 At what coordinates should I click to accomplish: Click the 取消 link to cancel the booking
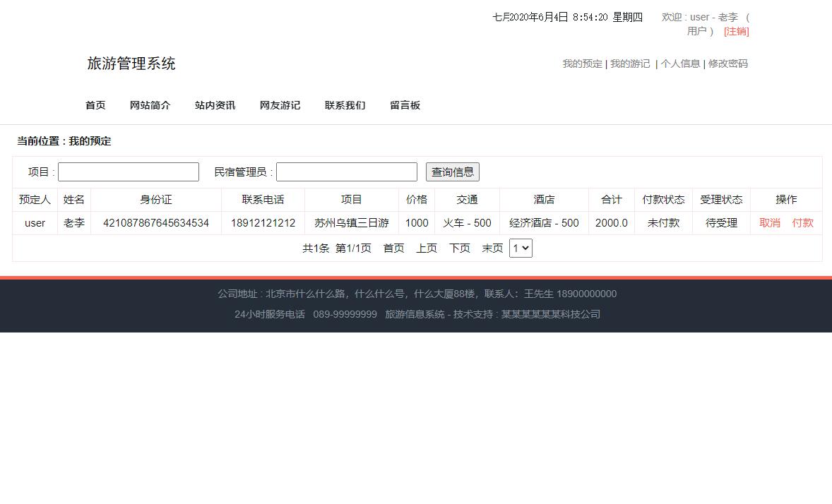click(x=769, y=222)
